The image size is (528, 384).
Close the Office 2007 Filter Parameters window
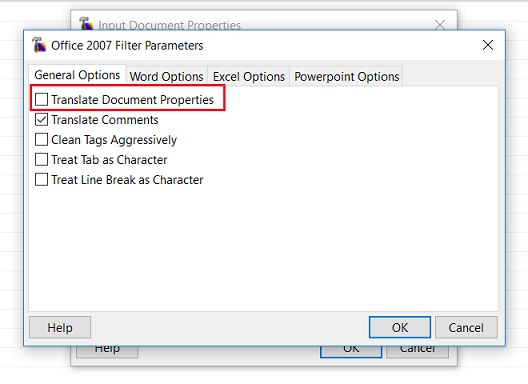pyautogui.click(x=488, y=45)
